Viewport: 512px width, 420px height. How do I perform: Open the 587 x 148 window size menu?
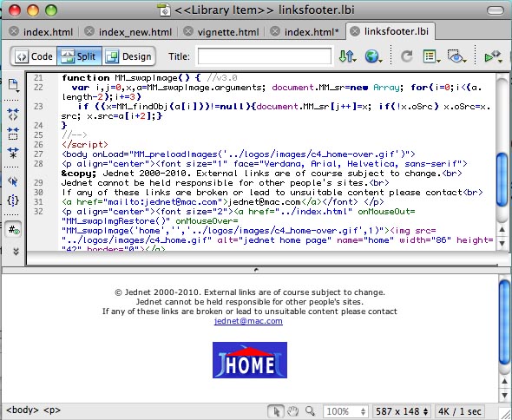pos(402,411)
